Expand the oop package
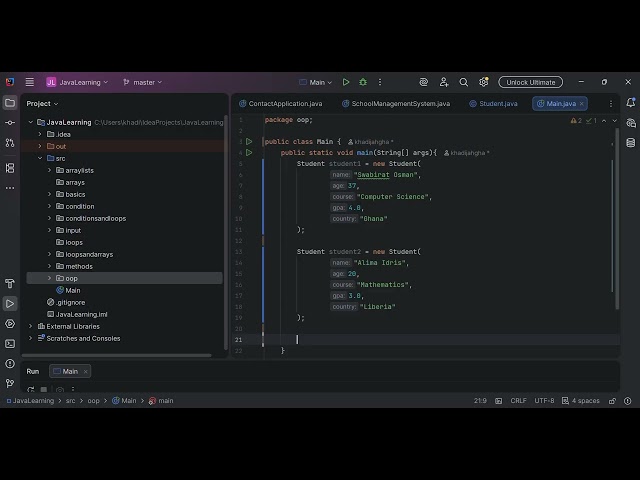640x480 pixels. coord(49,278)
